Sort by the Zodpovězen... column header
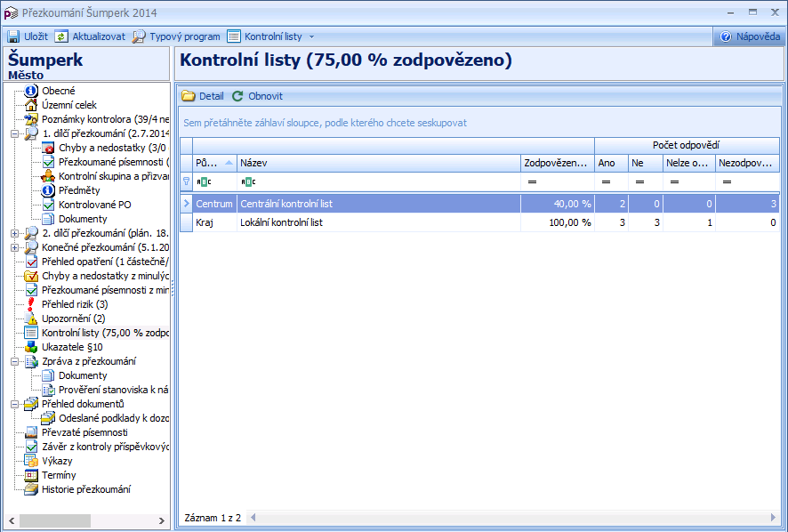The height and width of the screenshot is (532, 788). coord(558,163)
